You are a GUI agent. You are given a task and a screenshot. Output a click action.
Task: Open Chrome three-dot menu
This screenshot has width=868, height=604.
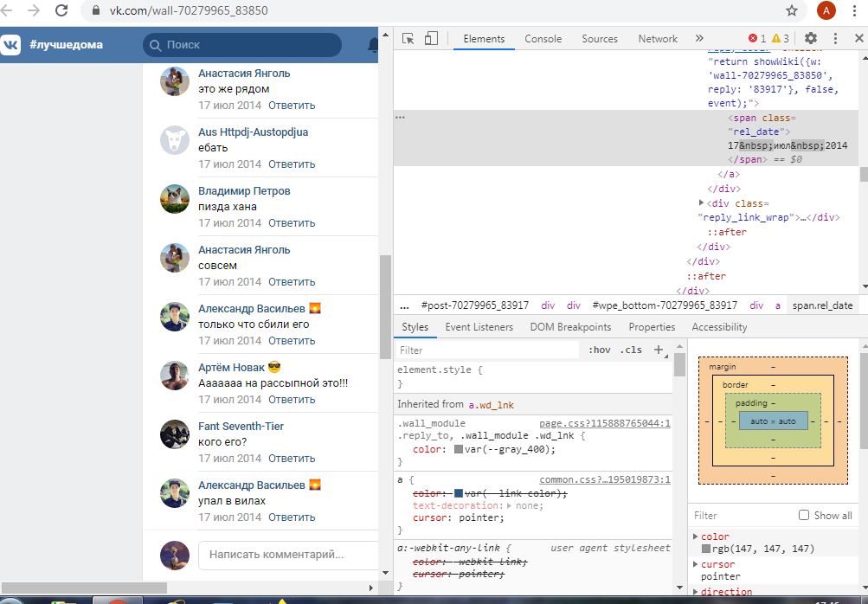[x=855, y=10]
